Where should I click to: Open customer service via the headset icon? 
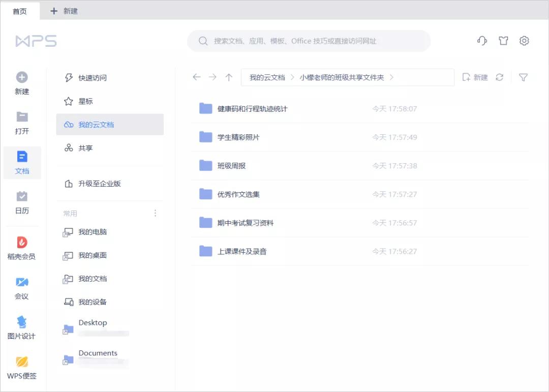pyautogui.click(x=481, y=41)
